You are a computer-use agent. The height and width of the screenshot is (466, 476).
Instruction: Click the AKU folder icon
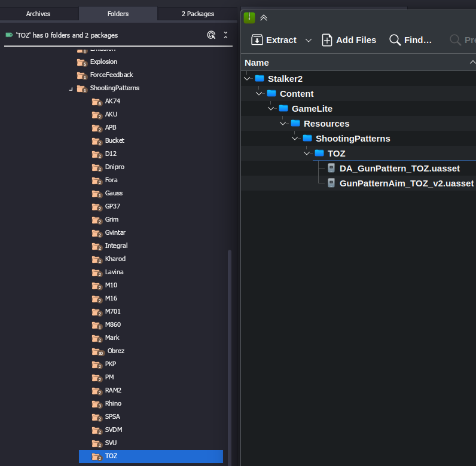97,115
